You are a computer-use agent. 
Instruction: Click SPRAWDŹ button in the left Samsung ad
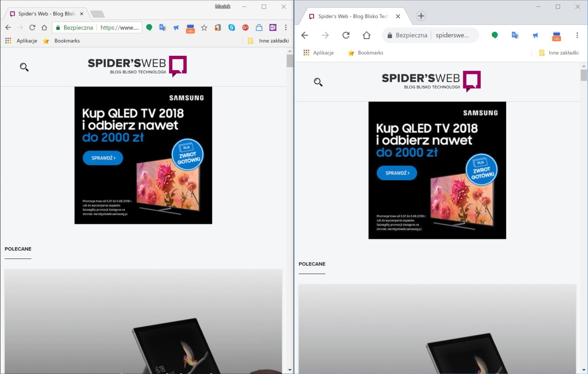pos(103,158)
